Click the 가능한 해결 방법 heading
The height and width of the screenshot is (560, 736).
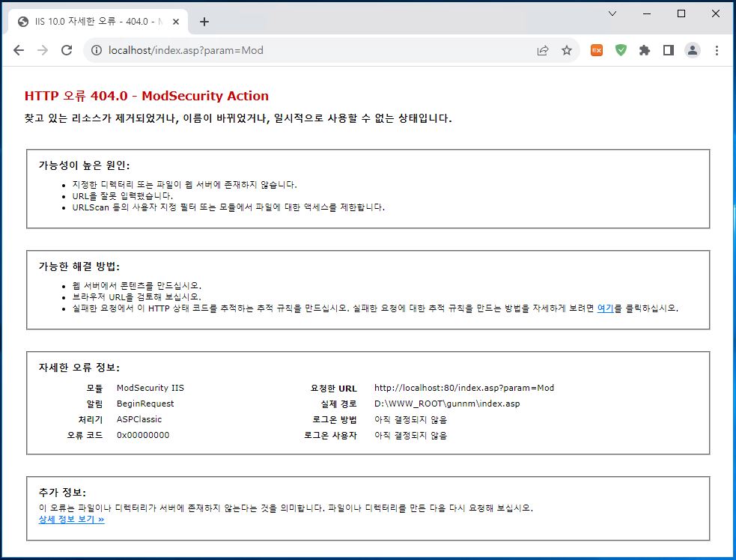[x=79, y=267]
